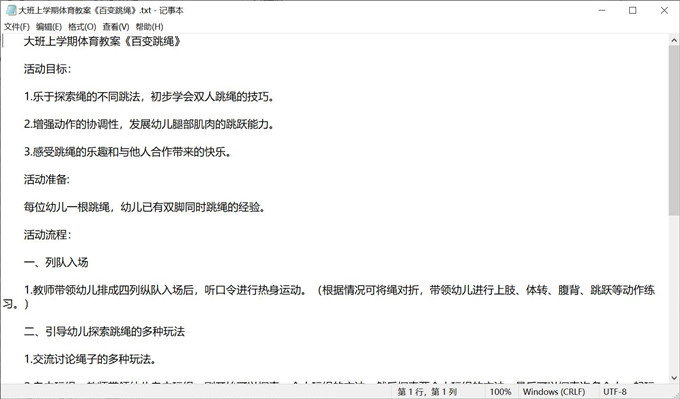Click the Notepad document icon in title bar

point(11,10)
